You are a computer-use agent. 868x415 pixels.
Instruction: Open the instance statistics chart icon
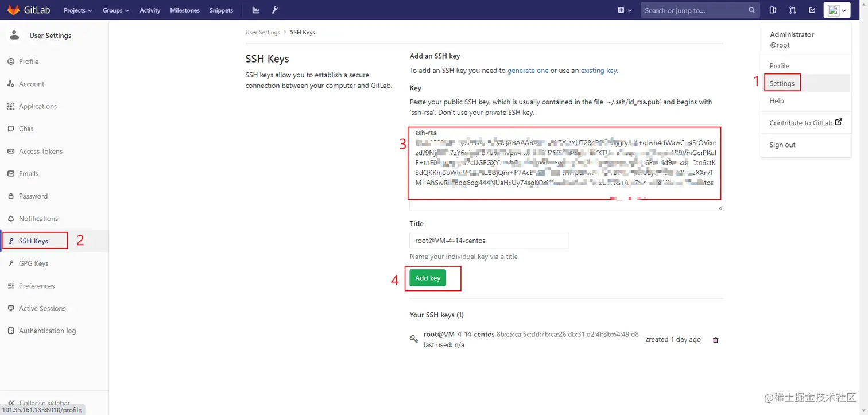256,10
